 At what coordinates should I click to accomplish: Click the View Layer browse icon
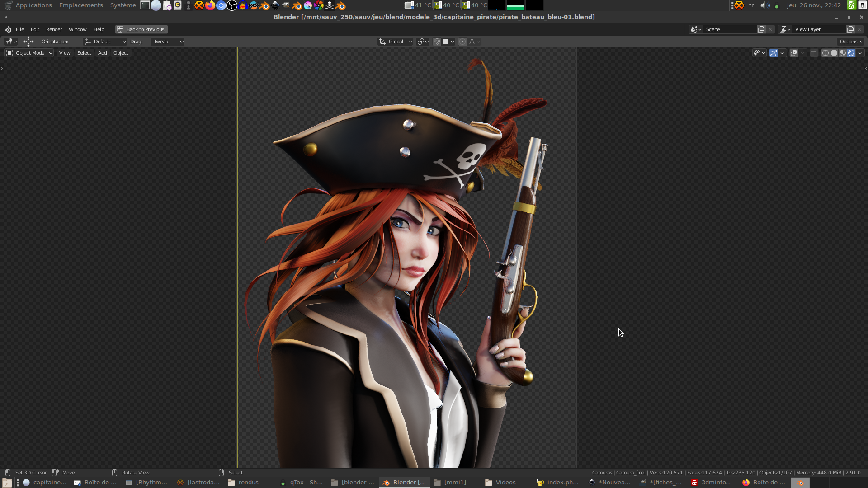(x=785, y=29)
